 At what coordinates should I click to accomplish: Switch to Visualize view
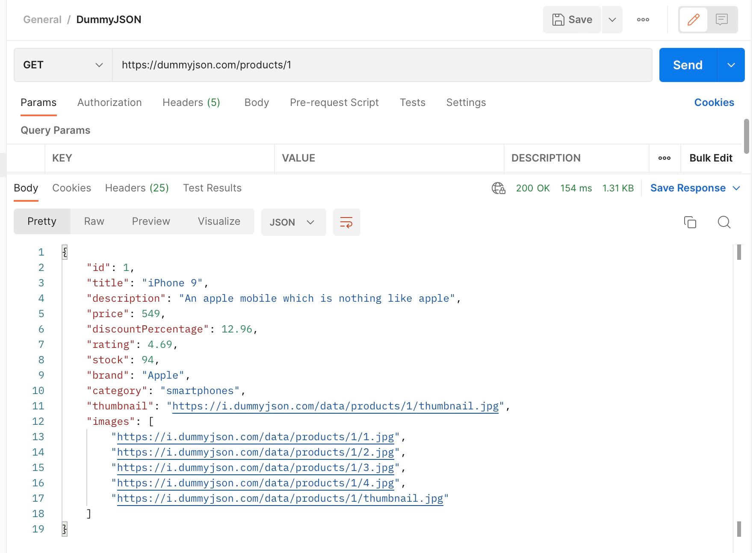219,221
